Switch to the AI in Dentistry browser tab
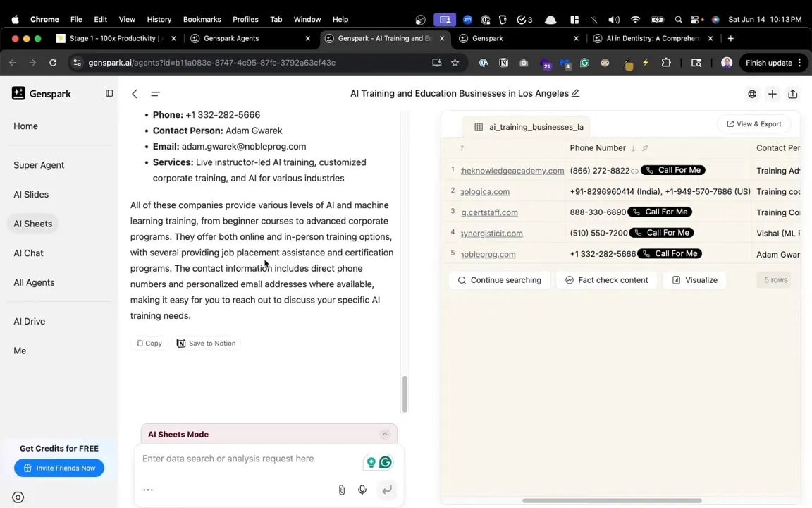This screenshot has height=508, width=812. coord(652,38)
